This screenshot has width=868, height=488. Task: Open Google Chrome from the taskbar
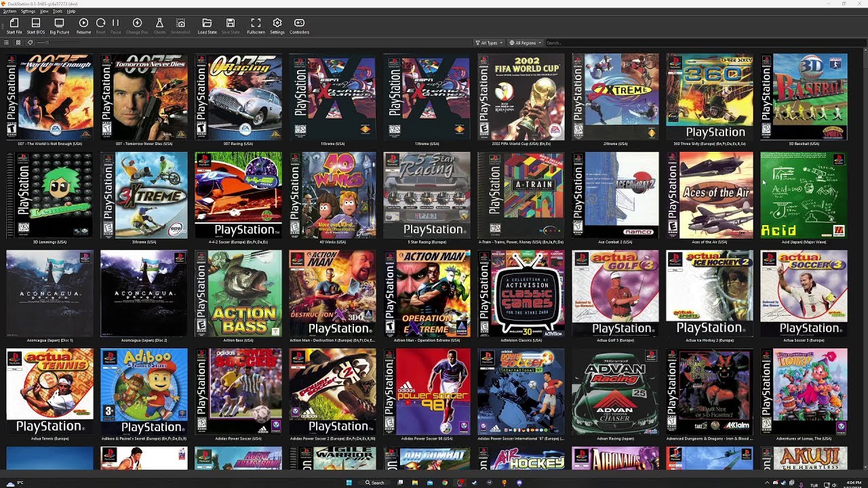tap(445, 483)
